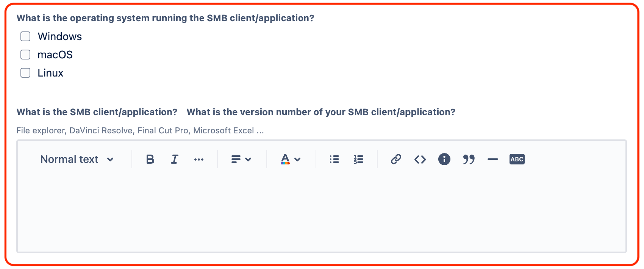This screenshot has width=644, height=269.
Task: Click the ABC toolbar icon
Action: (x=517, y=160)
